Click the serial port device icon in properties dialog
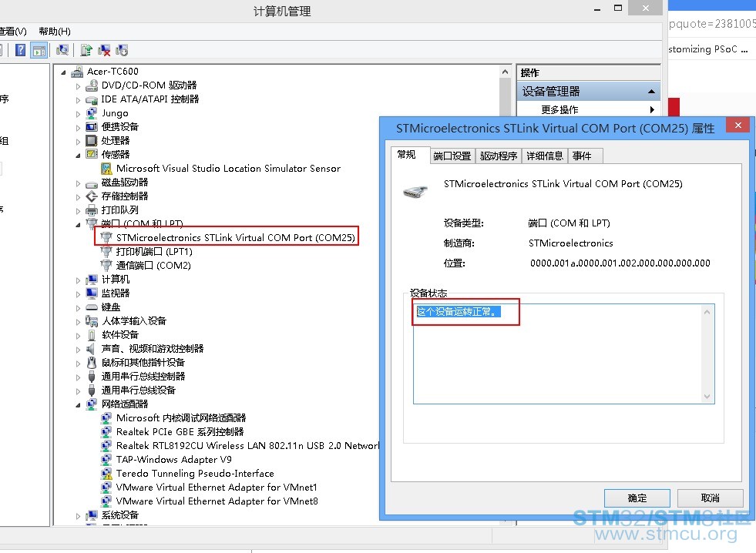The image size is (756, 553). (x=415, y=191)
